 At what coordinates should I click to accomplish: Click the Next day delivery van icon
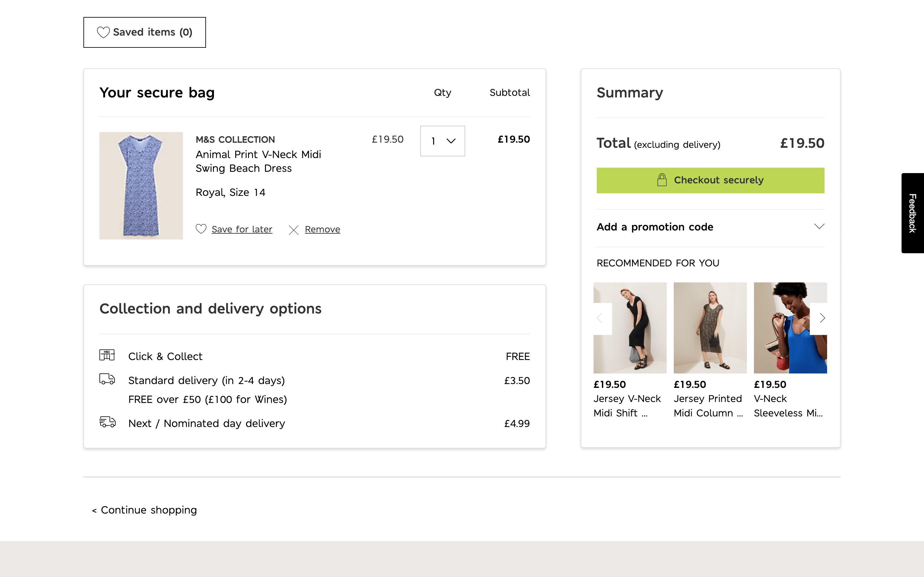[107, 422]
